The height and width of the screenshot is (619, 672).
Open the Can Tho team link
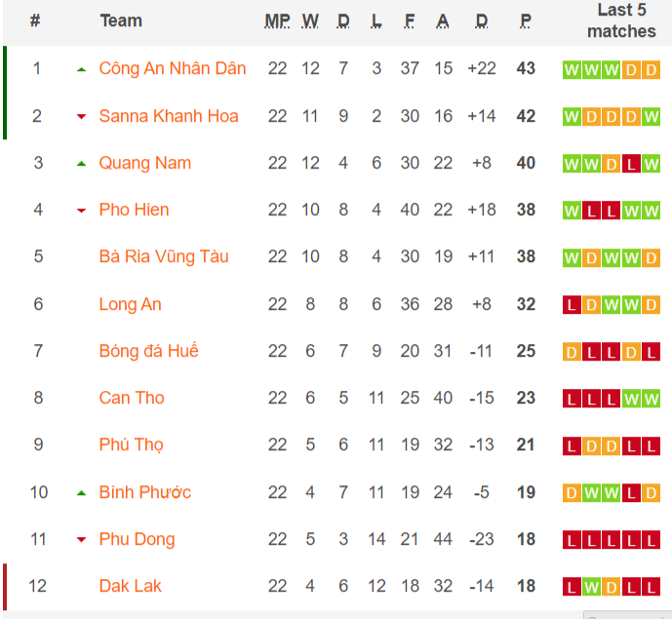(132, 398)
